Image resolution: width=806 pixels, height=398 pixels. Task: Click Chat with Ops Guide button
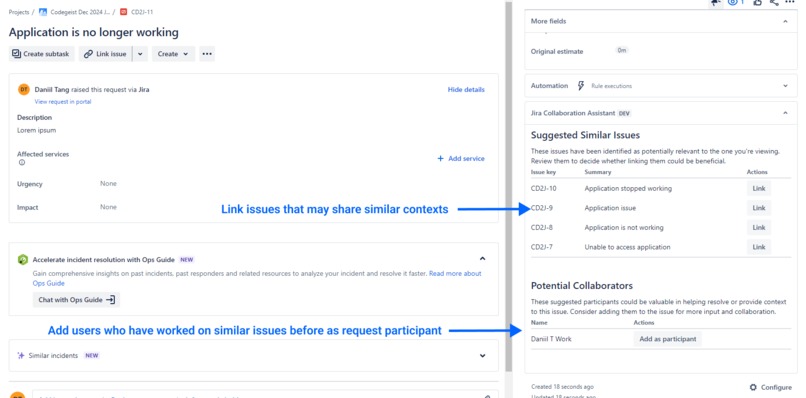point(76,300)
